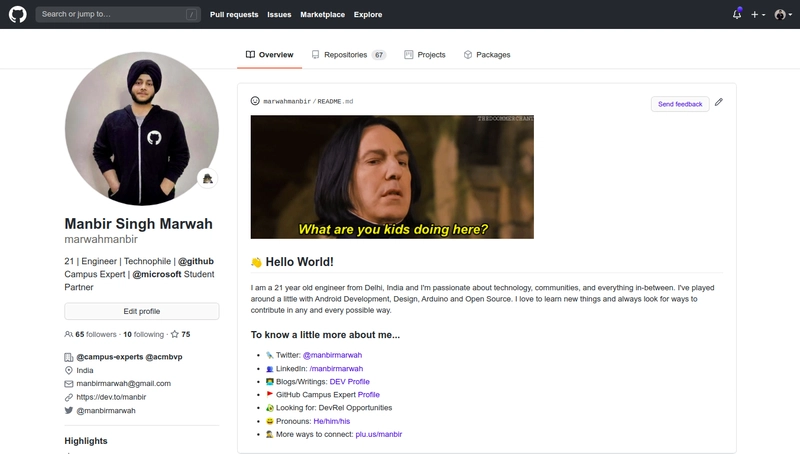800x454 pixels.
Task: Click the location pin icon
Action: (68, 370)
